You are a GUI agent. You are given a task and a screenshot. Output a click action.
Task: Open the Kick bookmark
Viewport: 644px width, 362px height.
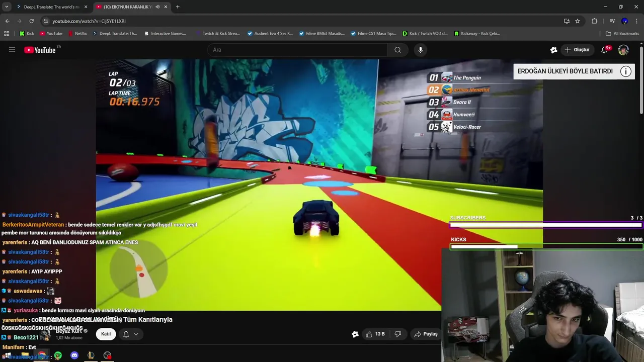click(x=27, y=34)
